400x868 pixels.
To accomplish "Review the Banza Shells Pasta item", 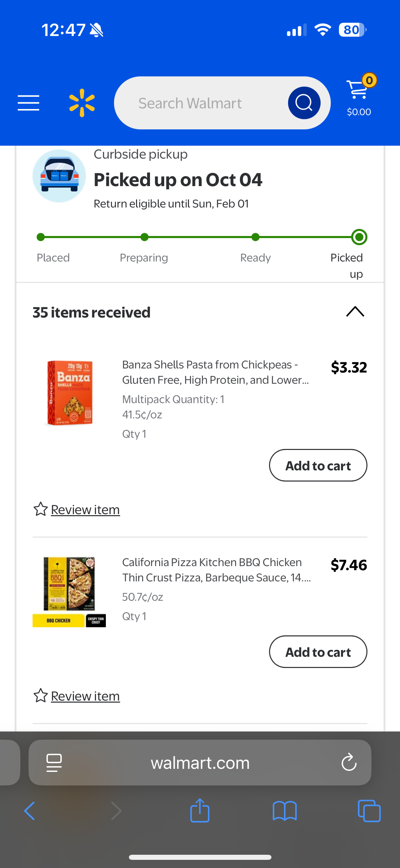I will [x=85, y=510].
